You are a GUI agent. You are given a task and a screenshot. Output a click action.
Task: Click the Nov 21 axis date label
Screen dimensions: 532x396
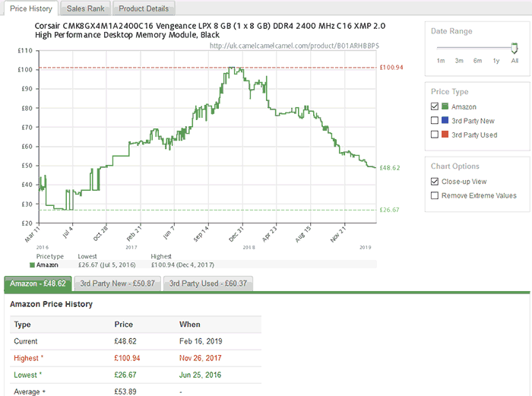click(337, 234)
